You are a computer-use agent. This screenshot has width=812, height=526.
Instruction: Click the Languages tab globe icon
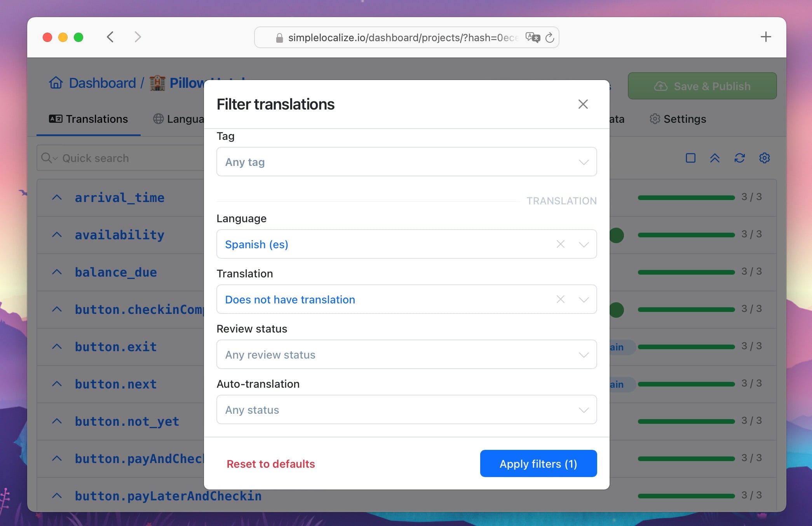click(158, 118)
